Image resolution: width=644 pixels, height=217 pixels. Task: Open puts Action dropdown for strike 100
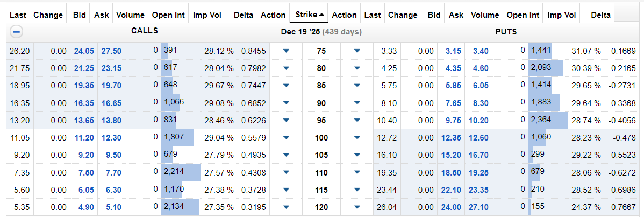[x=356, y=137]
